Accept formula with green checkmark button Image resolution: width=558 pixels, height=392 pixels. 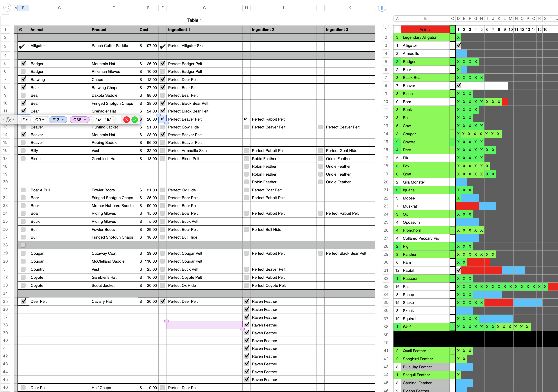coord(135,120)
